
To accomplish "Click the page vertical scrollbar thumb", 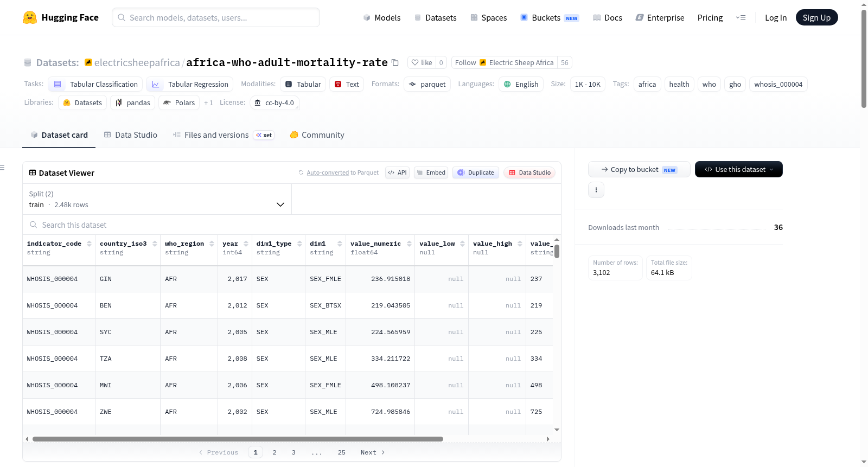I will (x=864, y=59).
